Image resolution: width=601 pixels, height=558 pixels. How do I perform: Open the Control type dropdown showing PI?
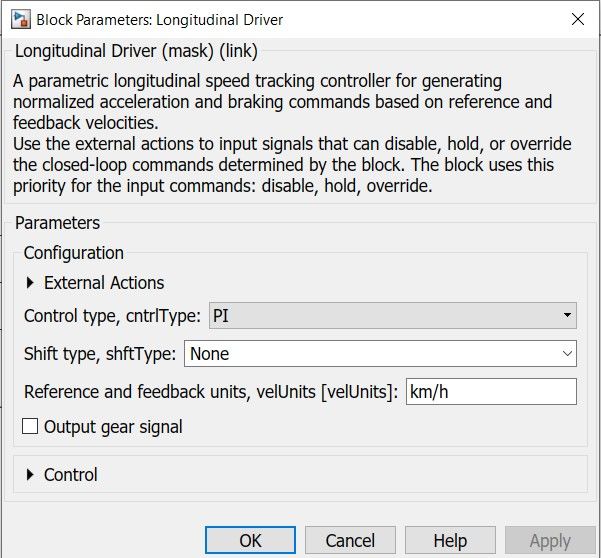pos(392,316)
